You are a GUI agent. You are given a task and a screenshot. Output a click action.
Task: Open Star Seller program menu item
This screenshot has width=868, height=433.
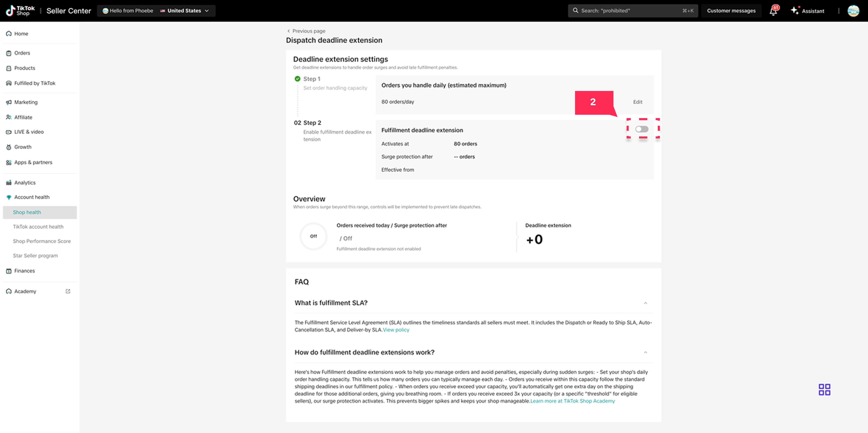(35, 256)
